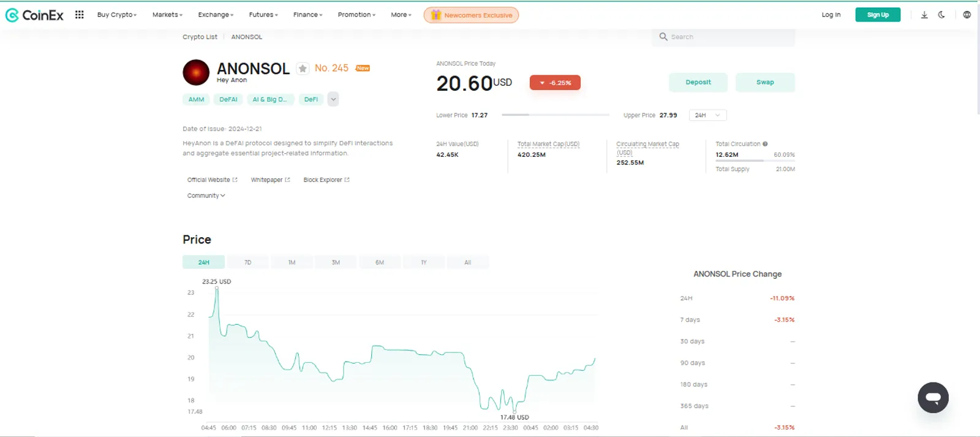Expand more tags chevron next to DeFi
Screen dimensions: 980x437
click(x=333, y=99)
